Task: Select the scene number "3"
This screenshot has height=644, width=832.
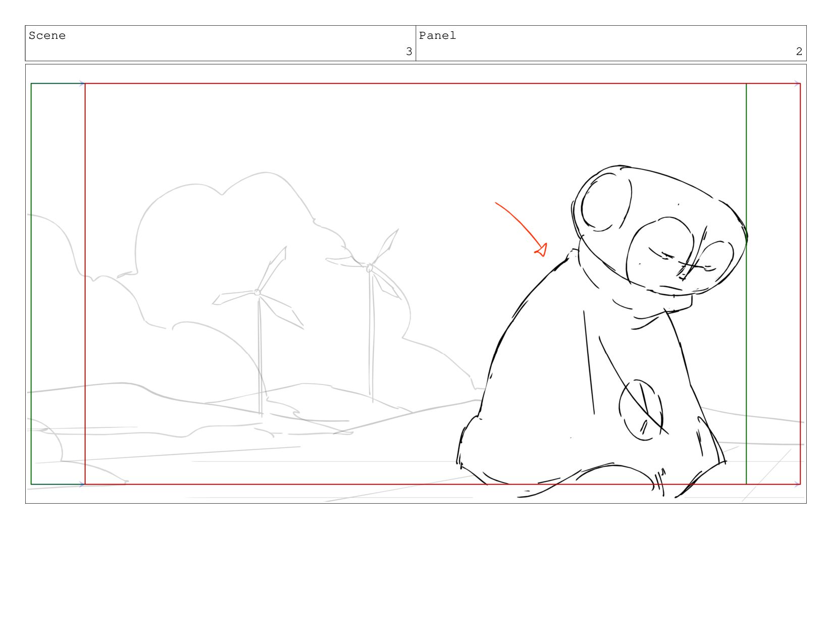Action: 409,51
